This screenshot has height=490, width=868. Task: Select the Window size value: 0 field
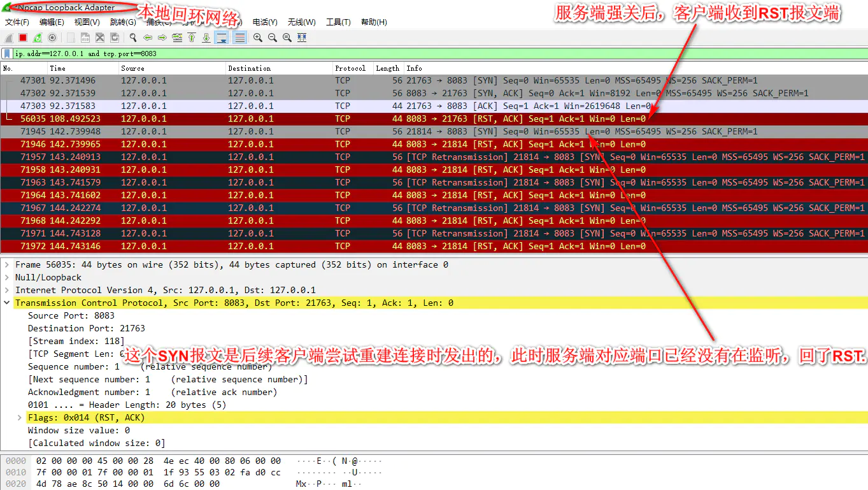tap(79, 430)
